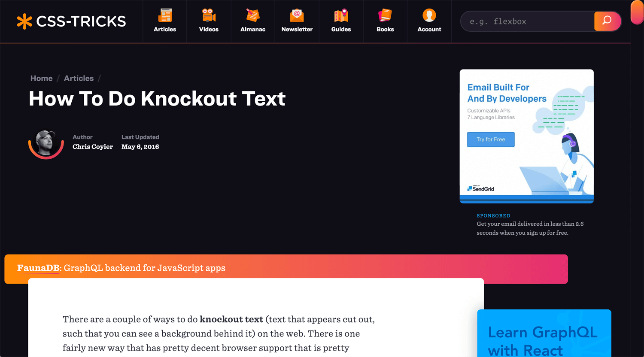The image size is (644, 357).
Task: Open the Articles newspaper icon
Action: click(165, 15)
